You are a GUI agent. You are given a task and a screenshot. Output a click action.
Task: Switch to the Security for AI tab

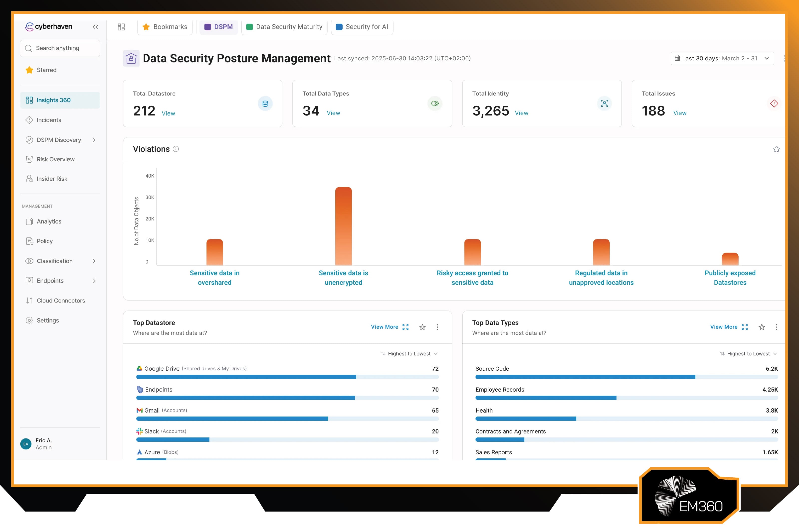(x=362, y=27)
